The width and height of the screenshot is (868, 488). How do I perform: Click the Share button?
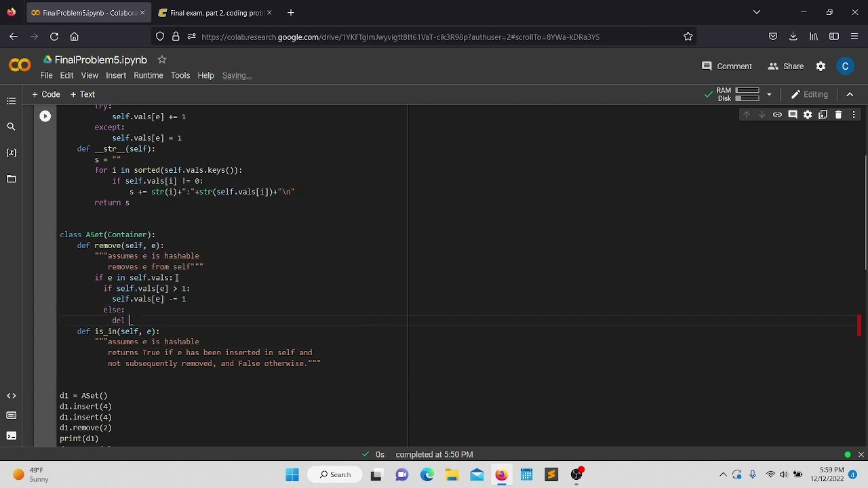[x=786, y=66]
